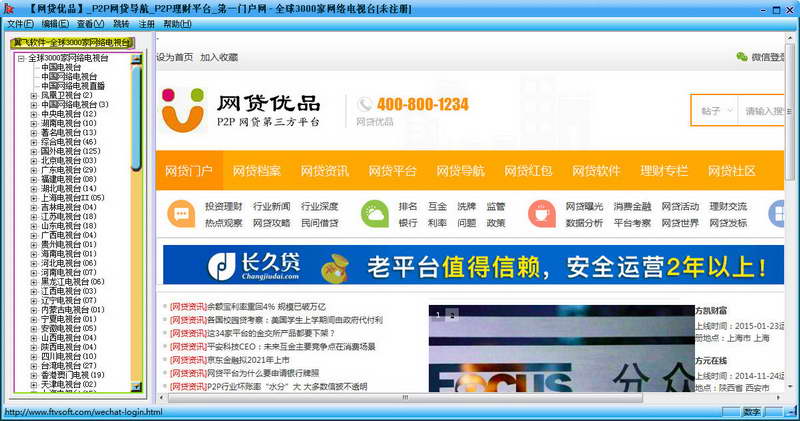The height and width of the screenshot is (421, 800).
Task: Open the 文件(F) menu
Action: (20, 24)
